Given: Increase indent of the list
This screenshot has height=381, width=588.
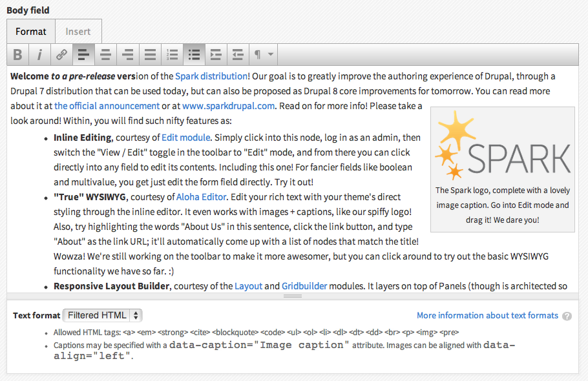Looking at the screenshot, I should (216, 55).
